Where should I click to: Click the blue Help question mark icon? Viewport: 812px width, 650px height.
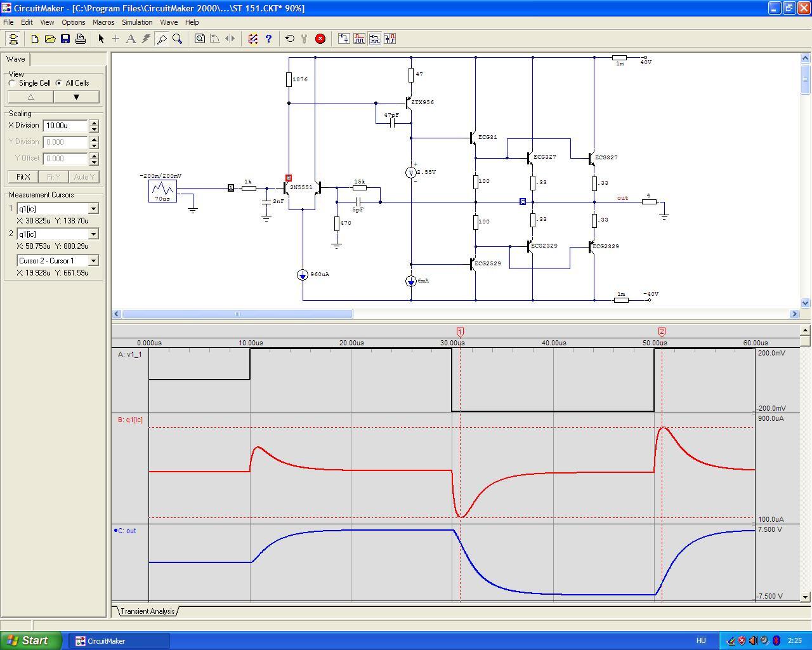(268, 39)
